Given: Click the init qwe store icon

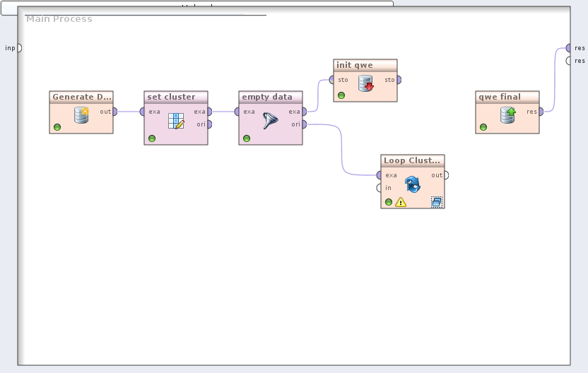Looking at the screenshot, I should [x=365, y=83].
